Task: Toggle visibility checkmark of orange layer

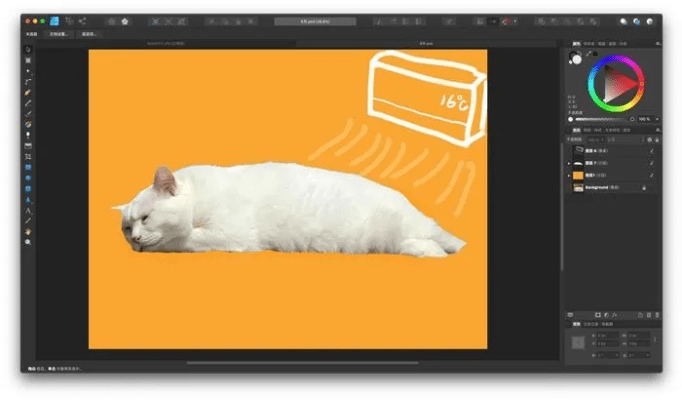Action: [x=652, y=175]
